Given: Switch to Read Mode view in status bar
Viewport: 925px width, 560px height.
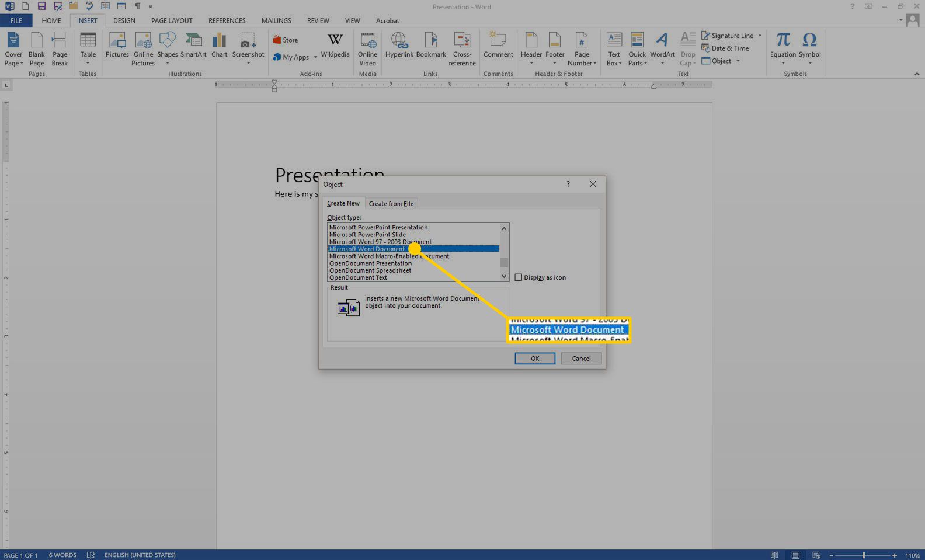Looking at the screenshot, I should (x=774, y=555).
